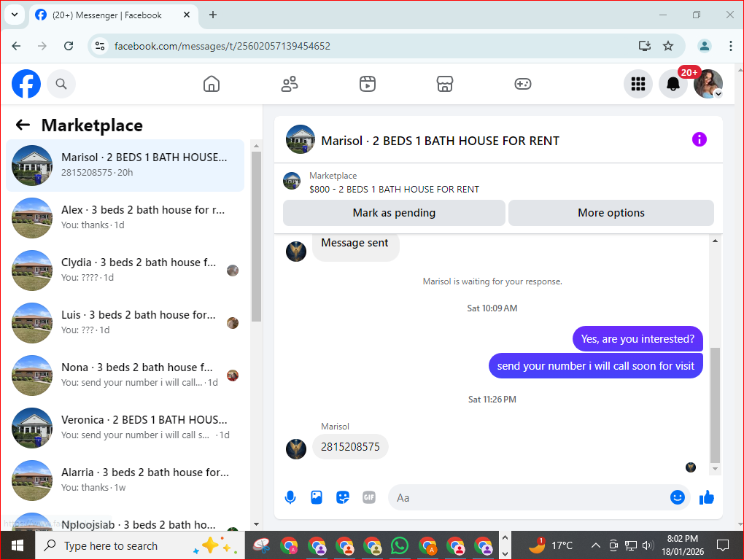This screenshot has width=744, height=560.
Task: Click the conversation list scrollbar down arrow
Action: 256,524
